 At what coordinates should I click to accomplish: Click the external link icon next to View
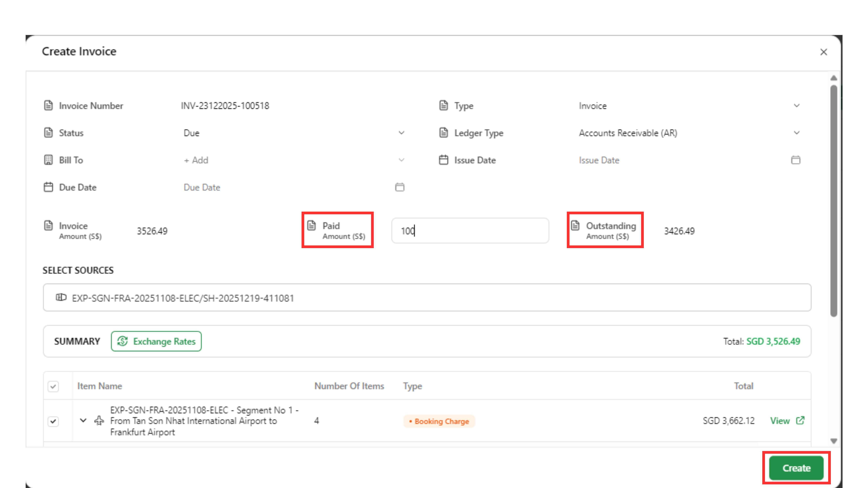[800, 421]
